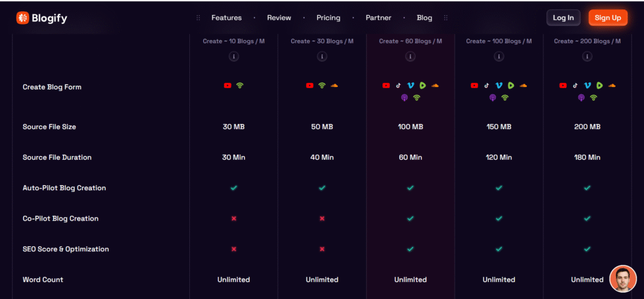
Task: Click Vimeo icon in 100 Blogs column
Action: pyautogui.click(x=499, y=86)
